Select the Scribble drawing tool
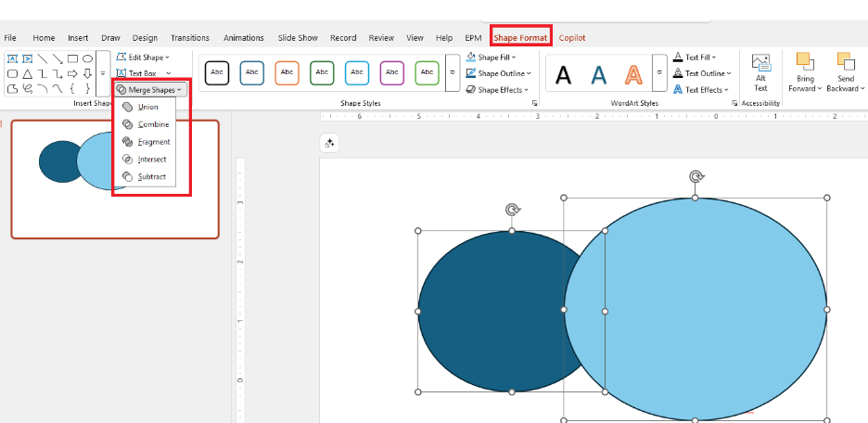The width and height of the screenshot is (868, 423). [x=27, y=88]
